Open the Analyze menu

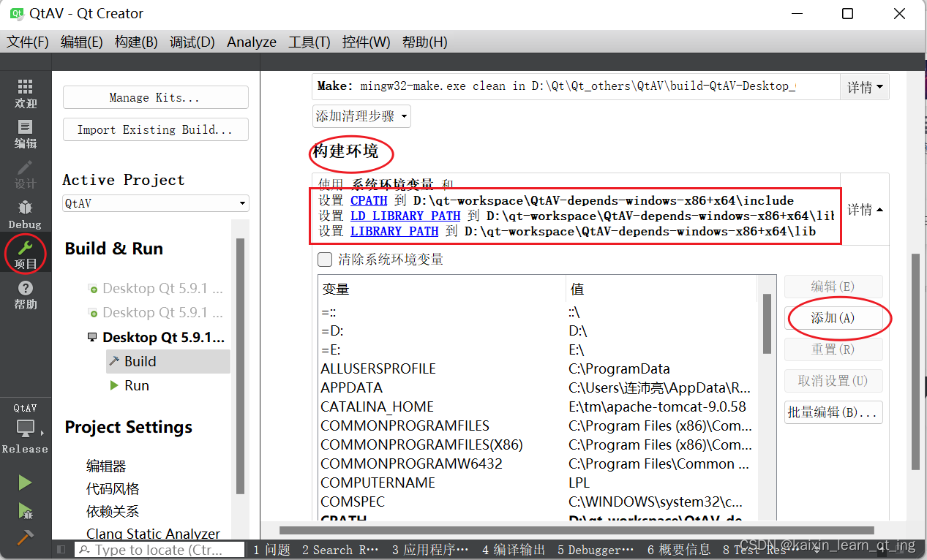[x=252, y=42]
